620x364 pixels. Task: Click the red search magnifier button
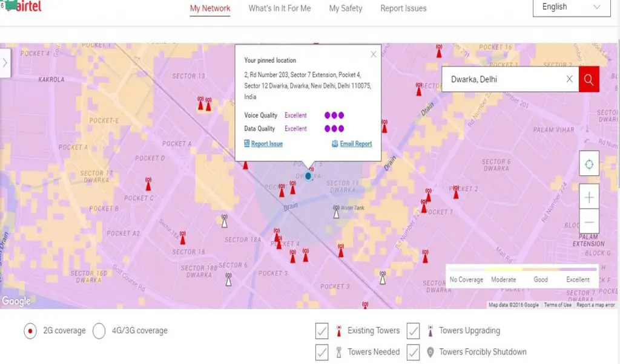pyautogui.click(x=589, y=79)
